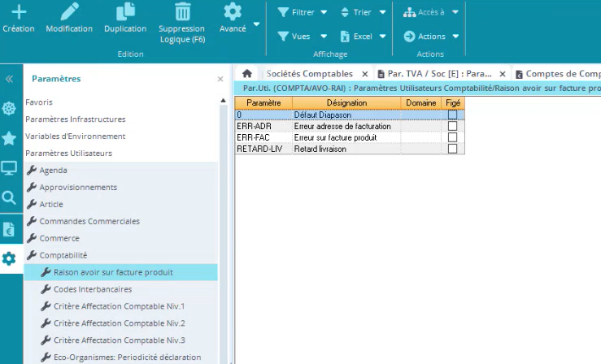Image resolution: width=601 pixels, height=364 pixels.
Task: Open Favoris in Paramètres panel
Action: coord(39,102)
